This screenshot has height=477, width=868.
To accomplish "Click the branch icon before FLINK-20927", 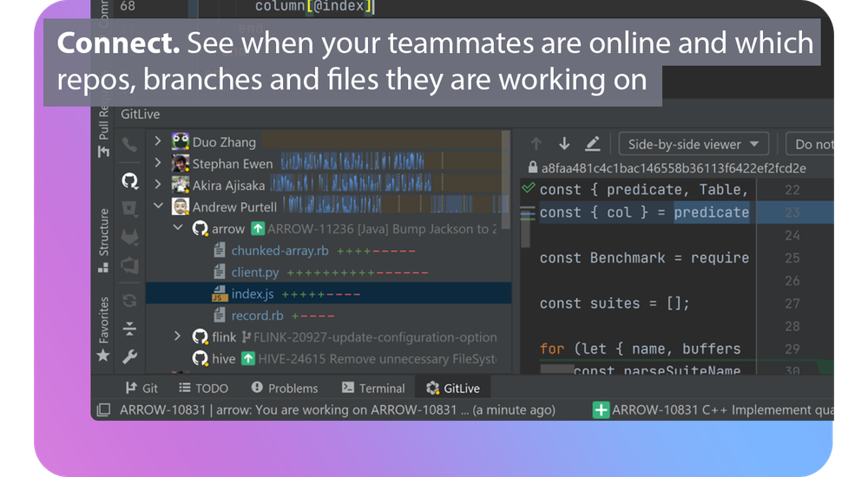I will click(246, 337).
